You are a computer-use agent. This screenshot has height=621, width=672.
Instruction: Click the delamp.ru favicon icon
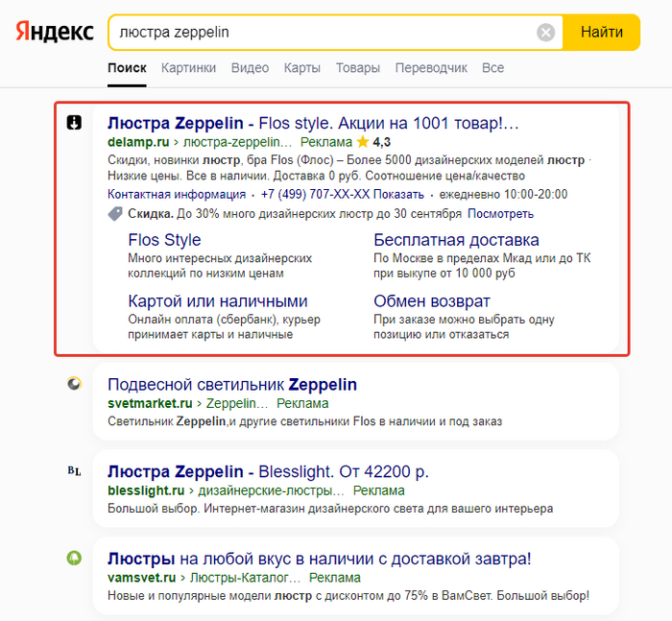[74, 123]
